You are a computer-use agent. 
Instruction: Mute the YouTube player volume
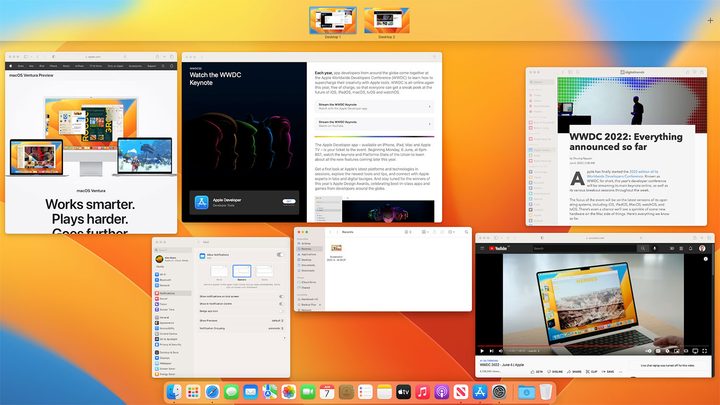point(501,351)
